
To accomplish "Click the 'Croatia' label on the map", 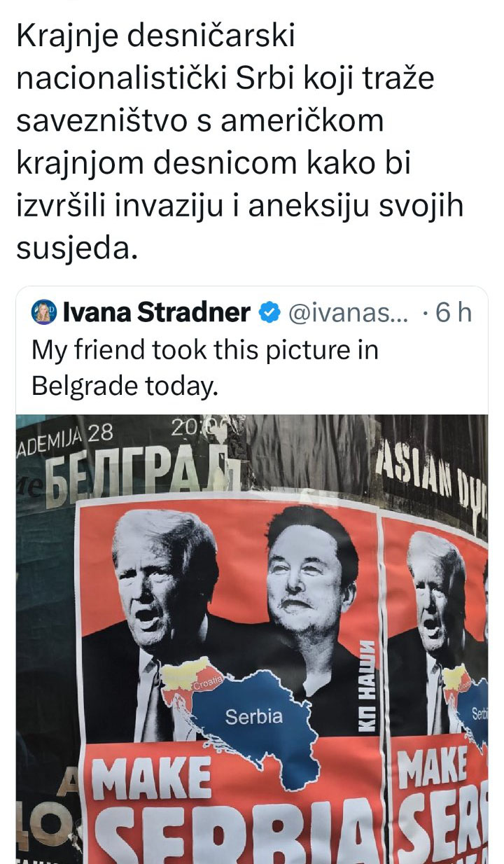I will tap(208, 680).
